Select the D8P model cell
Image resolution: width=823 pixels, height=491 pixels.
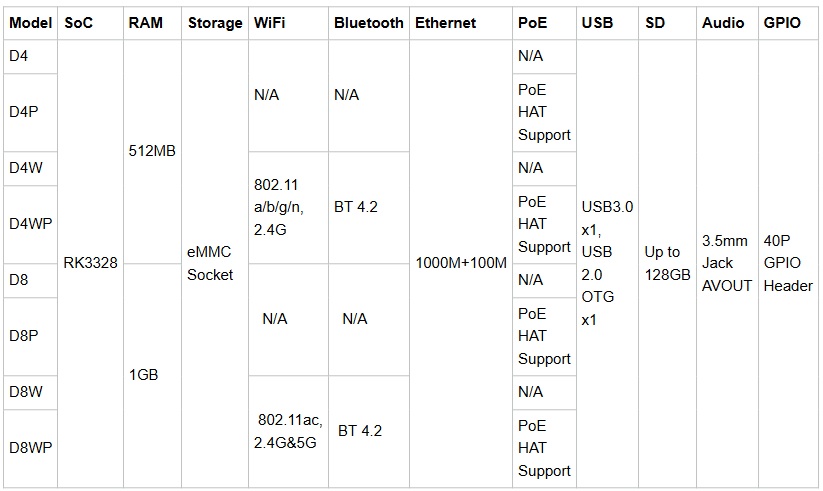point(24,336)
